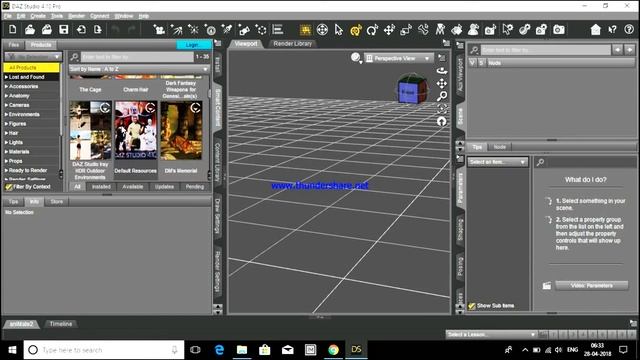Open the Perspective View dropdown
This screenshot has height=360, width=640.
[x=398, y=58]
